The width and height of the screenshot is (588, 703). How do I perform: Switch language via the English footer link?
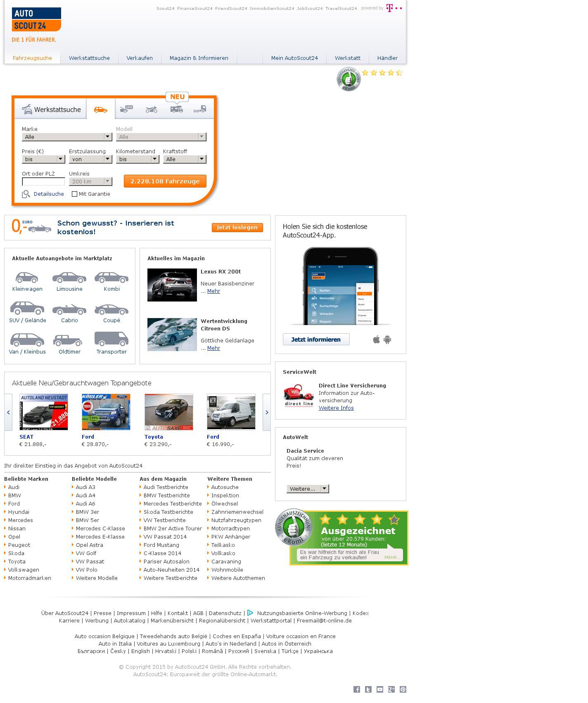[140, 651]
